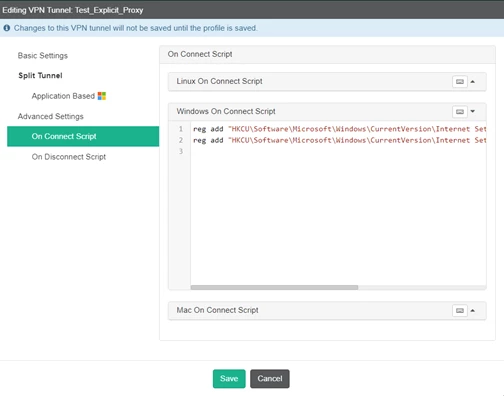Open Application Based split tunnel settings
504x396 pixels.
63,96
